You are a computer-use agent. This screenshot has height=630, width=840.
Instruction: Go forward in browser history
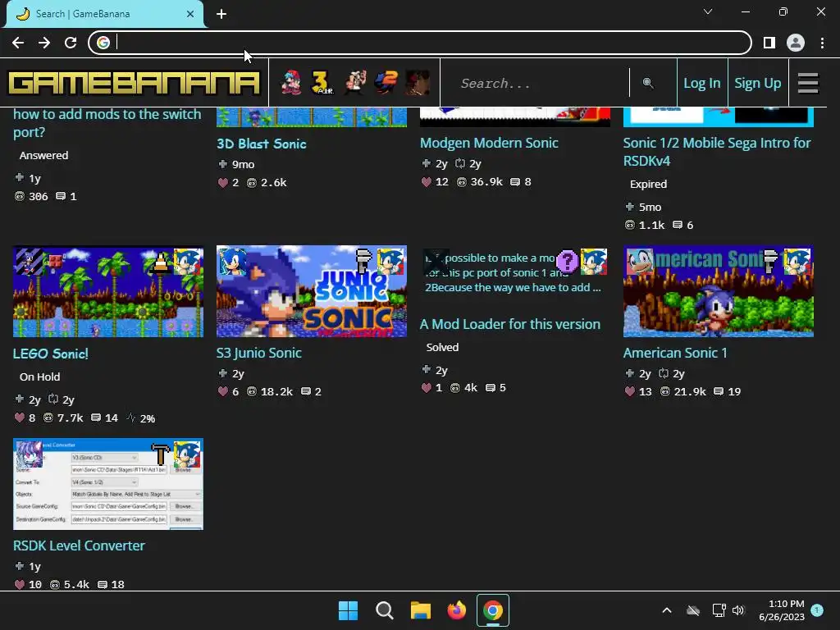(44, 43)
